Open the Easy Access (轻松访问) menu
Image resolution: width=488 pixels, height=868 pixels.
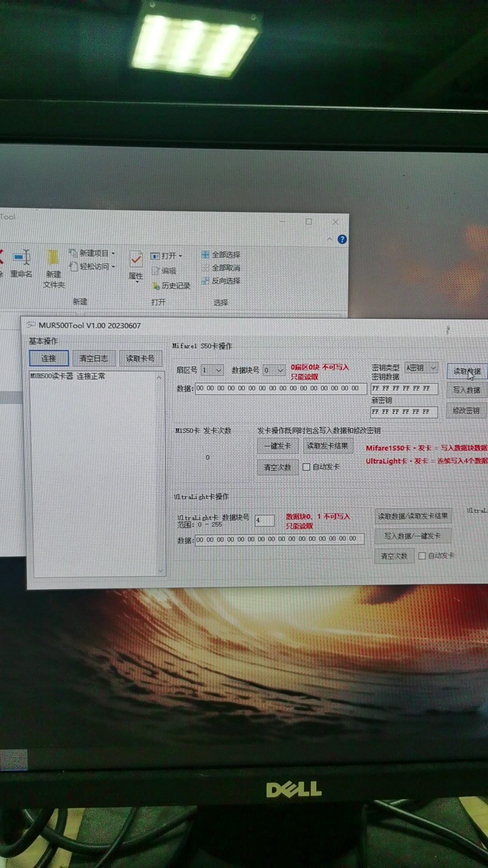coord(93,267)
